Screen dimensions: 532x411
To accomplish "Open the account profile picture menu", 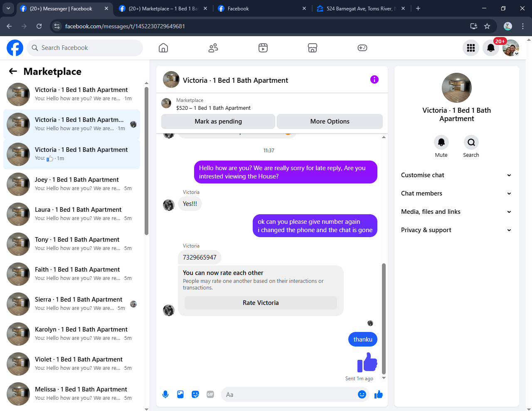I will coord(511,48).
